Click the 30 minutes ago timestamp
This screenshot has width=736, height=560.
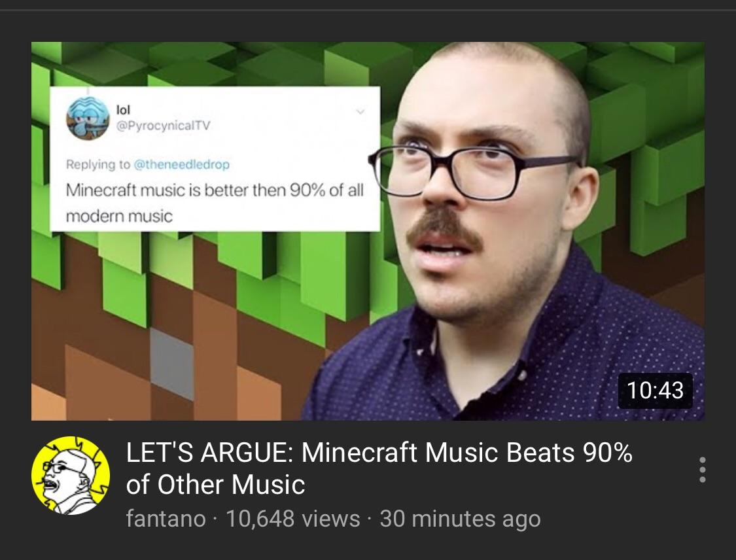tap(461, 519)
